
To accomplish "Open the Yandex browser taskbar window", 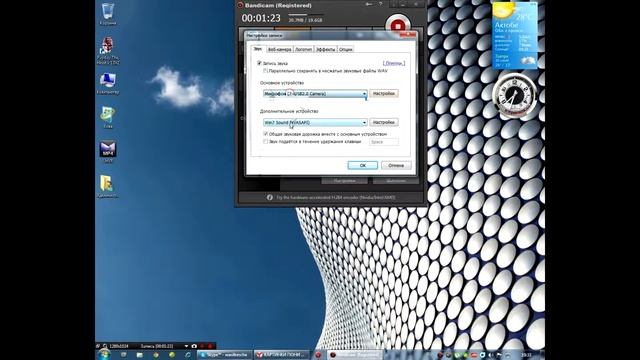I will (x=282, y=355).
